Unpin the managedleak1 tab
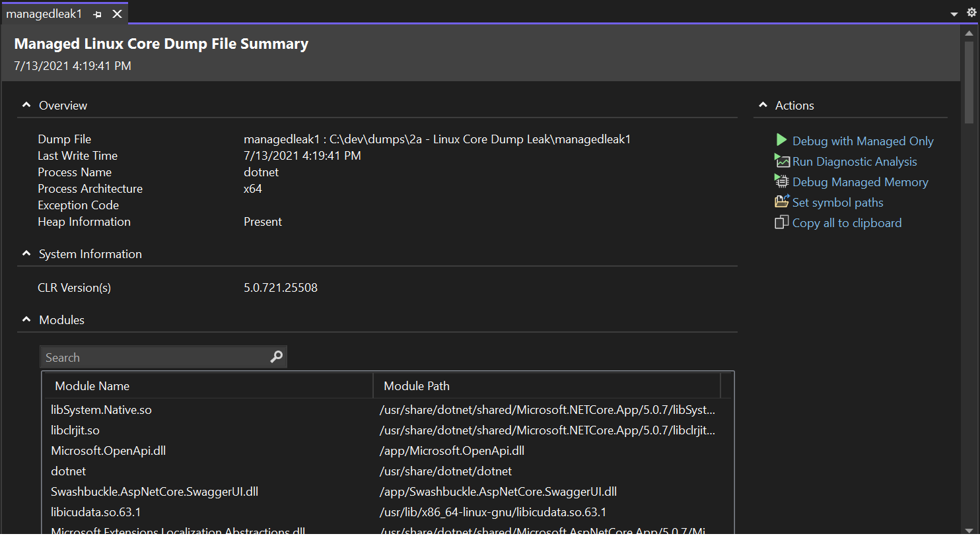980x536 pixels. pyautogui.click(x=97, y=13)
